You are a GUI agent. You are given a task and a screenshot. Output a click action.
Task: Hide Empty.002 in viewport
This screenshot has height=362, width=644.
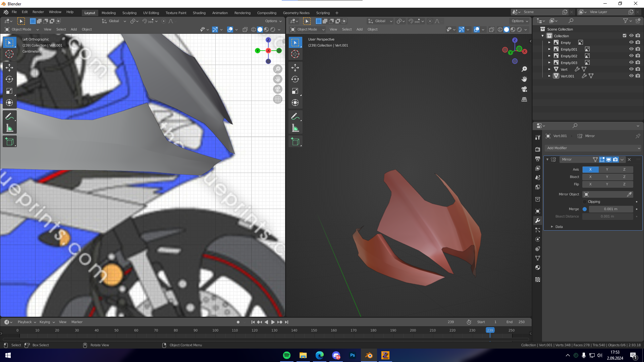pos(631,56)
